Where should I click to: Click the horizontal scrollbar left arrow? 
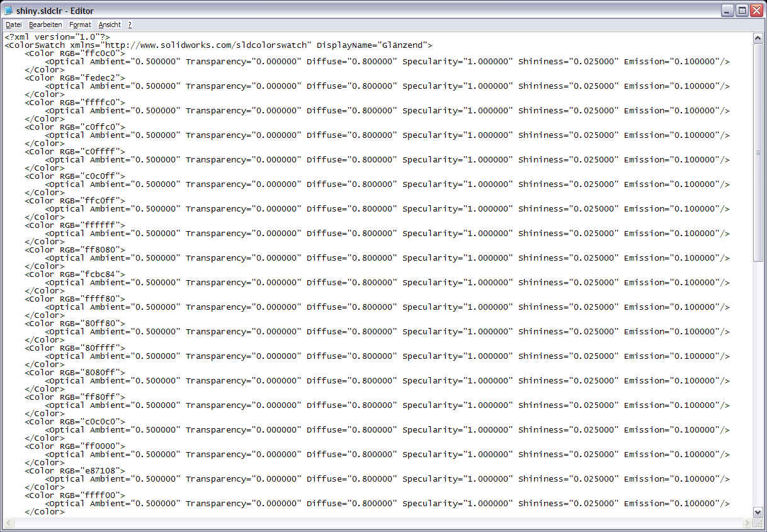(9, 523)
